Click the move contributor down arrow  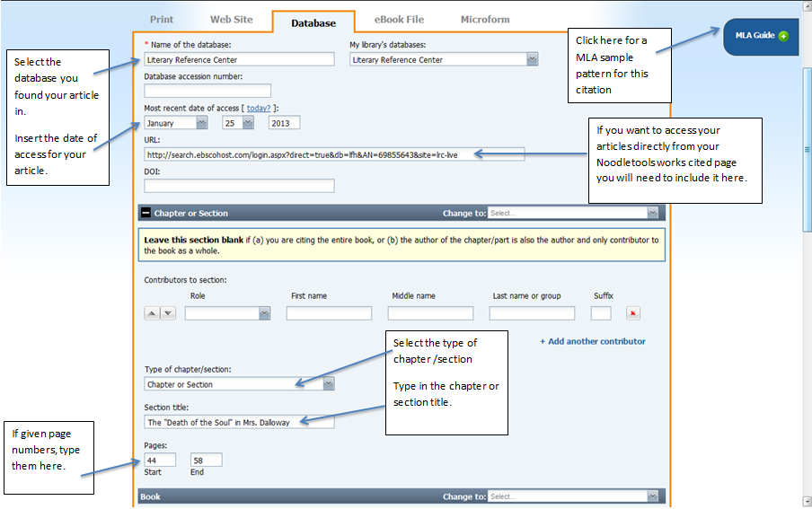[x=168, y=313]
